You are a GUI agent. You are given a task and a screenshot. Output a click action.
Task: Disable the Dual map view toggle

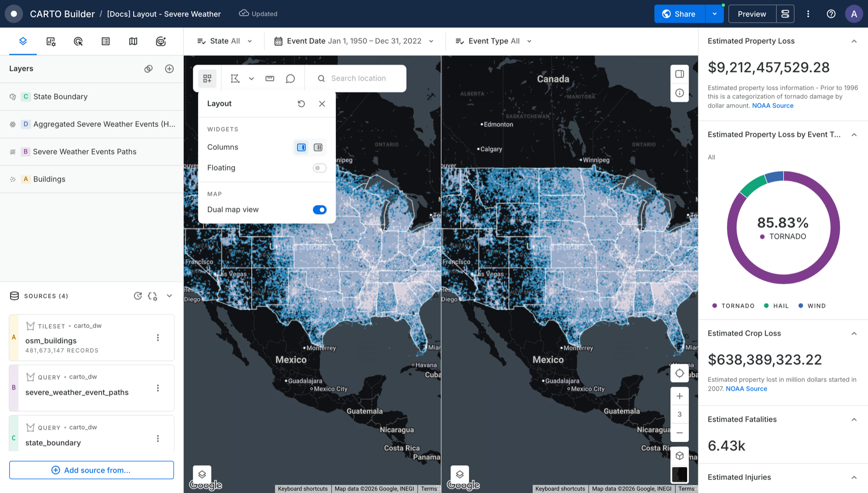coord(319,209)
